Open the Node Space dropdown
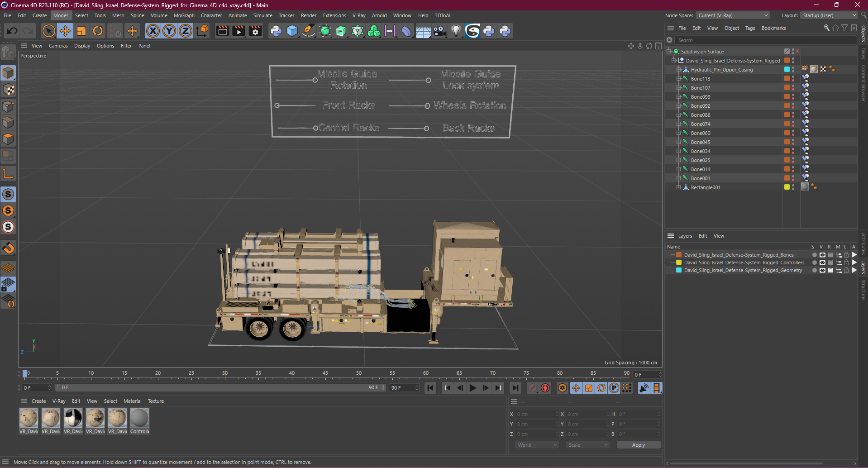This screenshot has height=468, width=868. [733, 15]
